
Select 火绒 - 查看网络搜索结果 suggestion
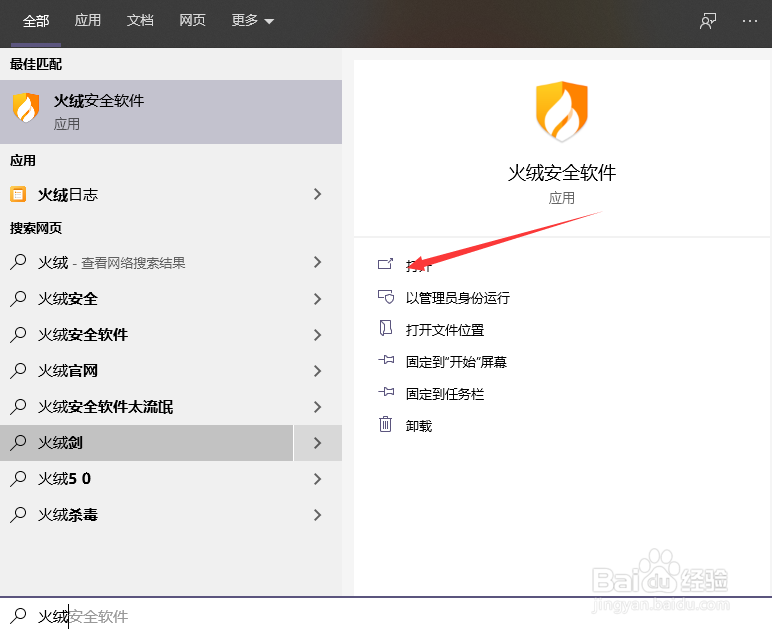(x=146, y=262)
